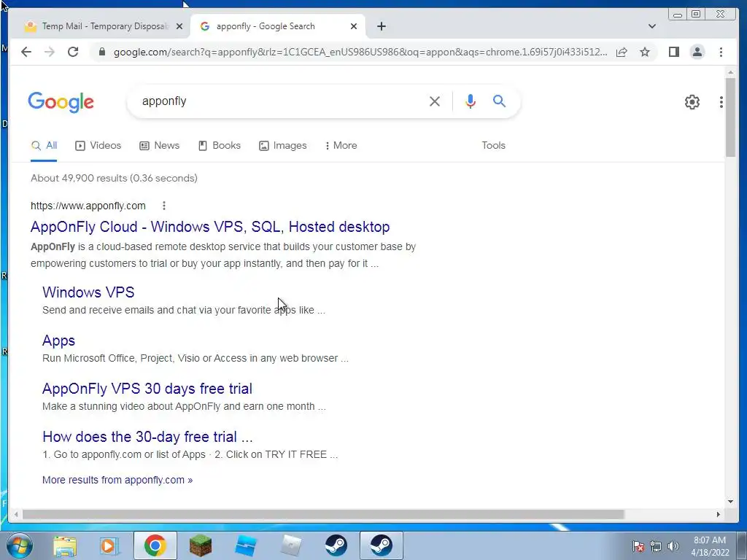Viewport: 747px width, 560px height.
Task: Switch to Videos results
Action: (x=98, y=146)
